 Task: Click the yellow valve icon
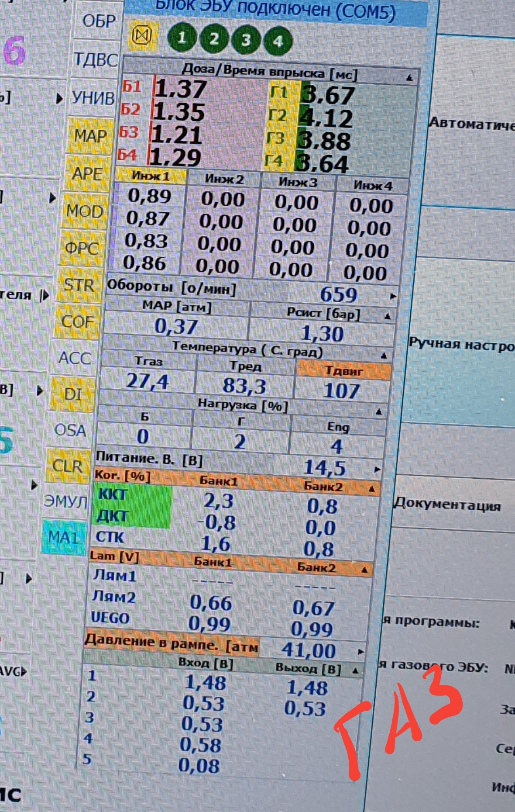pos(142,36)
